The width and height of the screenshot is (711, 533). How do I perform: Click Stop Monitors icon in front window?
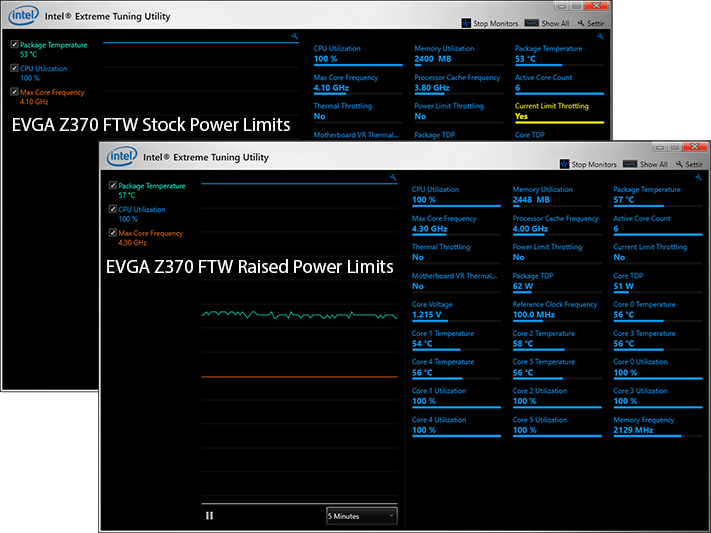[564, 164]
